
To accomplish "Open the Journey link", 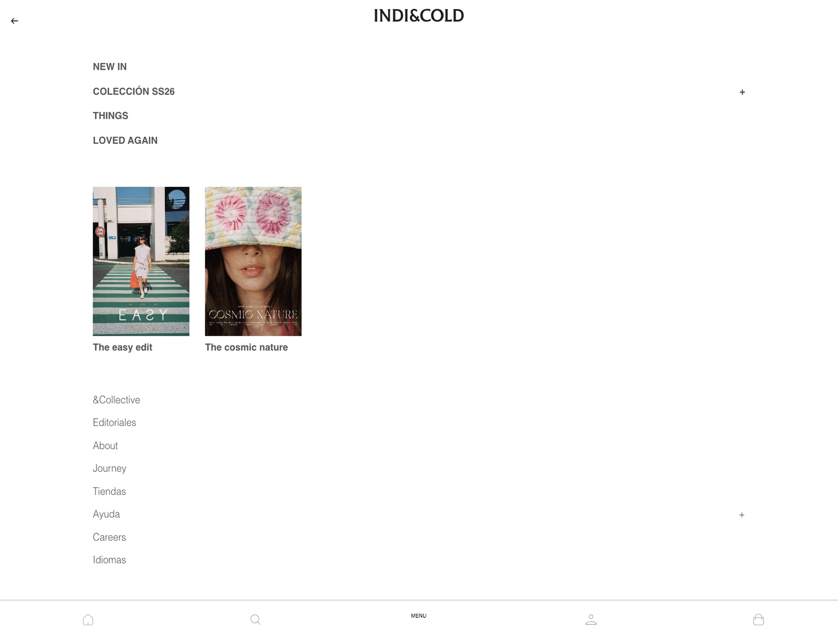I will point(110,469).
